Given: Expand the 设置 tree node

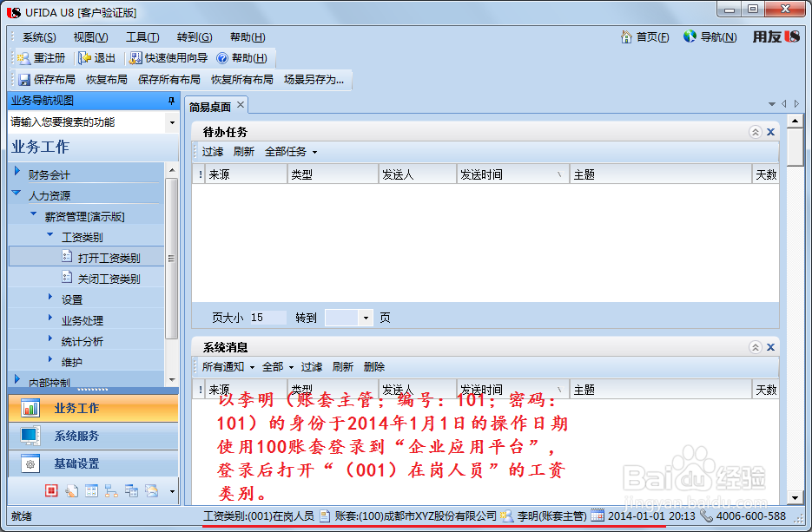Looking at the screenshot, I should [50, 297].
